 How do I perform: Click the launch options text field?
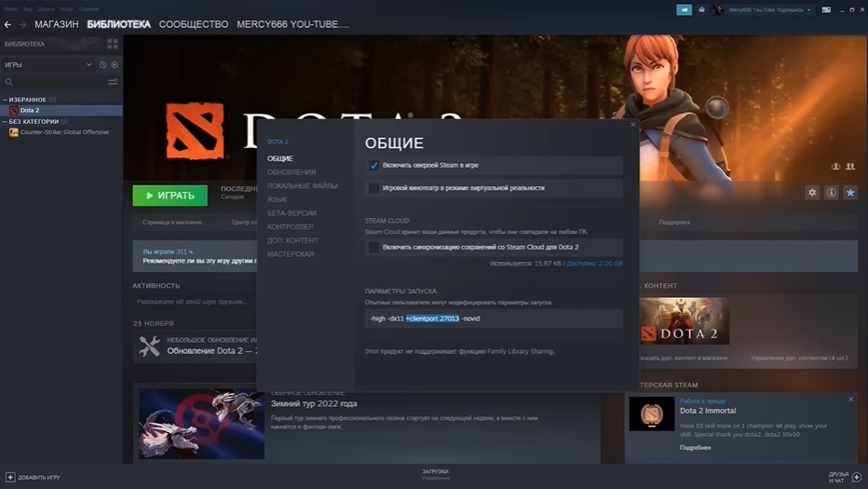(494, 319)
